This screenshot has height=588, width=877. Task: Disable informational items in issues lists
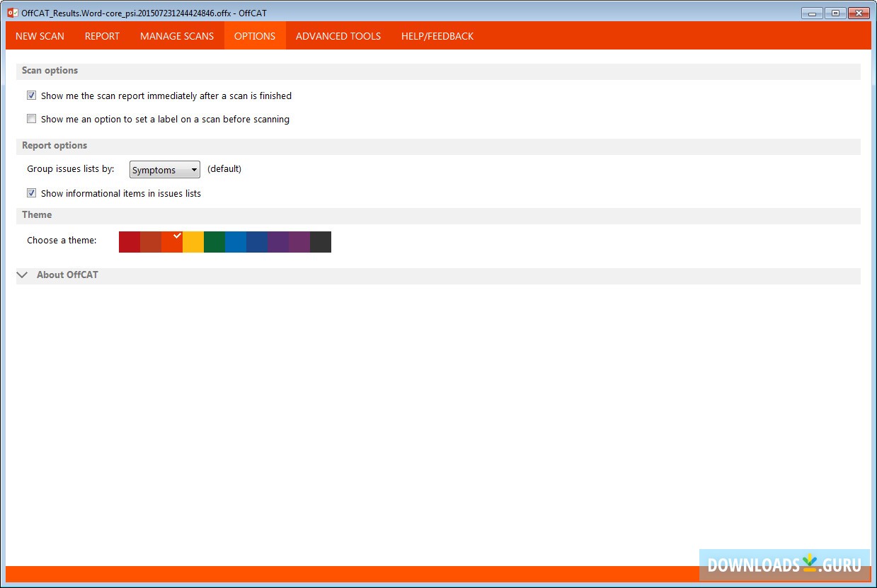(x=31, y=192)
